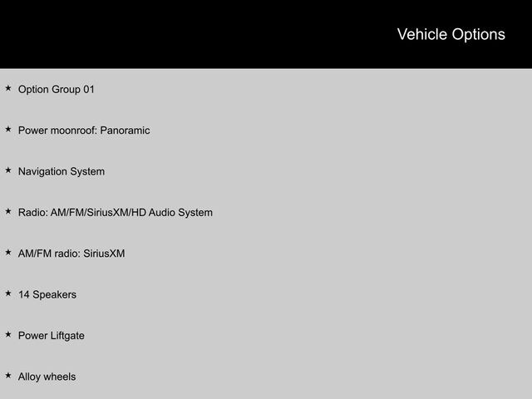Select the AM/FM radio: SiriusXM item
This screenshot has height=399, width=532.
(71, 254)
